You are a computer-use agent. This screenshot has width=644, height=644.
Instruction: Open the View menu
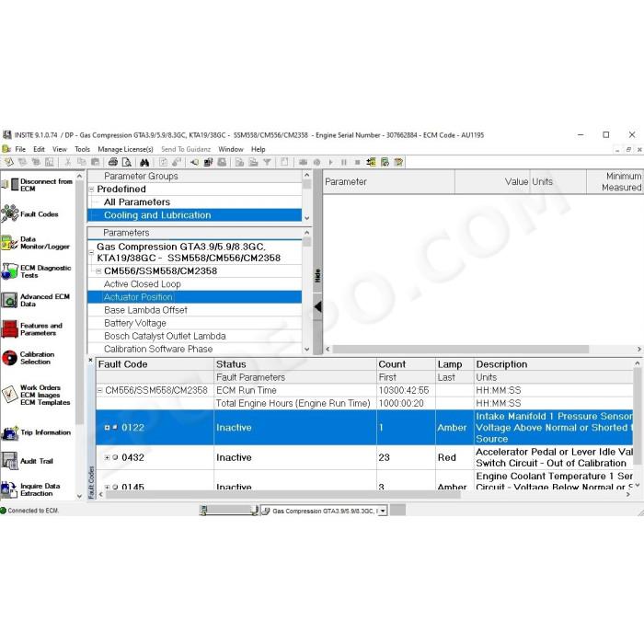(60, 149)
